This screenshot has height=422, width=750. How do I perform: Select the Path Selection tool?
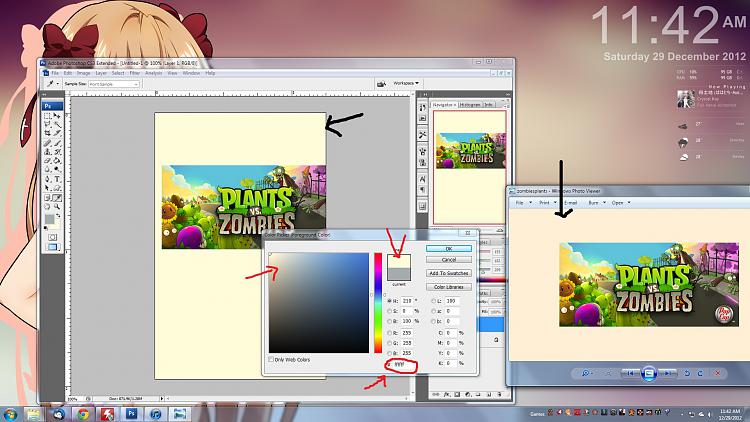[47, 188]
